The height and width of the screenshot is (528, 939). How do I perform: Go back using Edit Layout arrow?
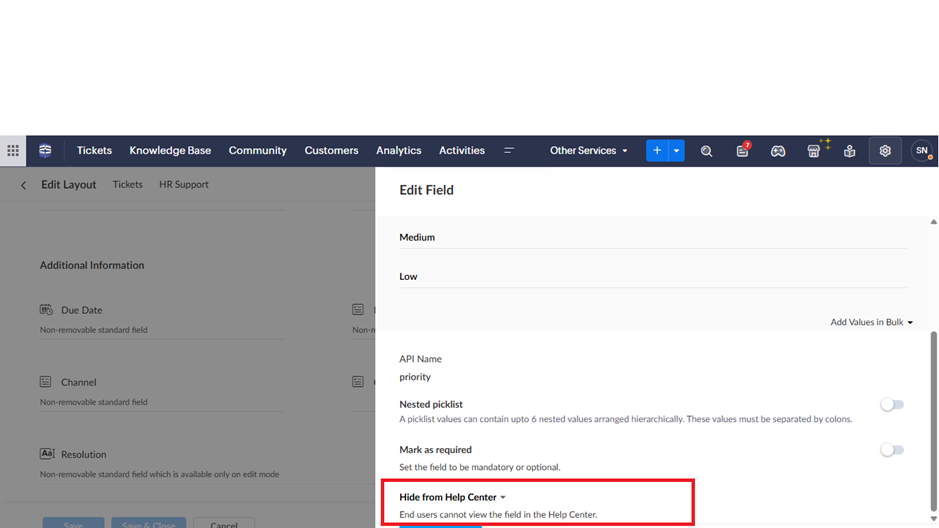point(24,185)
